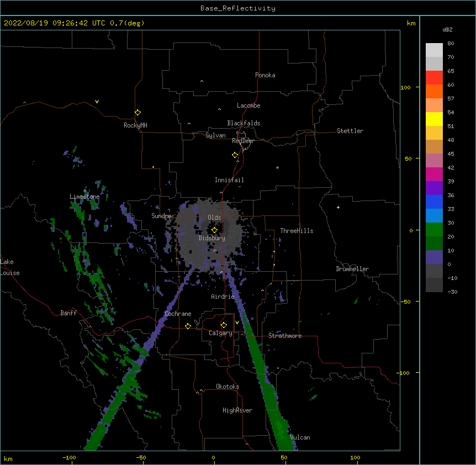Screen dimensions: 476x465
Task: Pick the slate purple 0–10 dBZ legend swatch
Action: (434, 257)
